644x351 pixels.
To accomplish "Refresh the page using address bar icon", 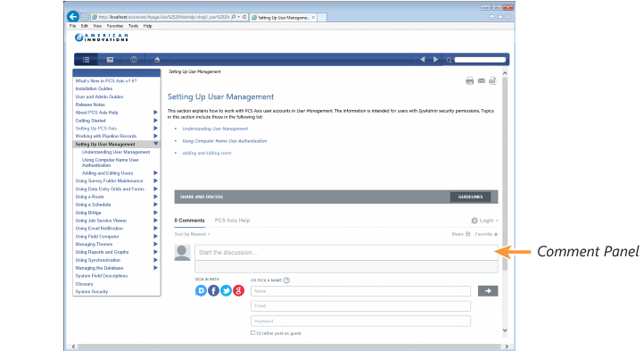I will pos(244,17).
